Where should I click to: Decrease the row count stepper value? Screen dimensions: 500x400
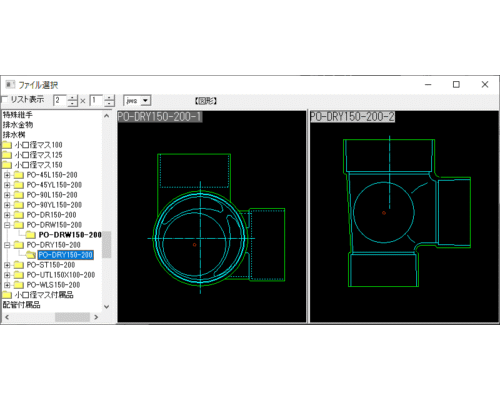(109, 103)
